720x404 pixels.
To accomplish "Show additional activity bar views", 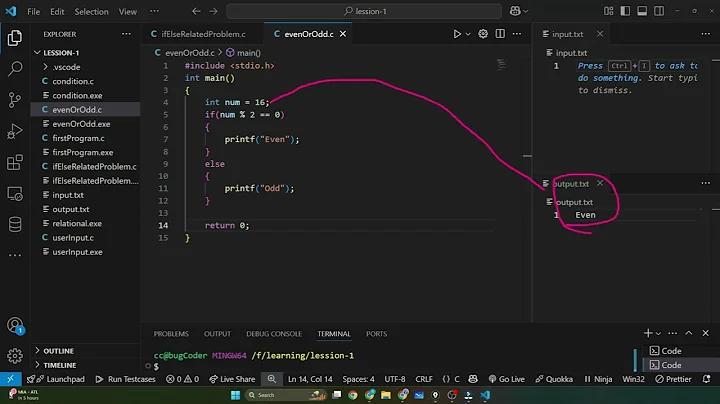I will 15,255.
